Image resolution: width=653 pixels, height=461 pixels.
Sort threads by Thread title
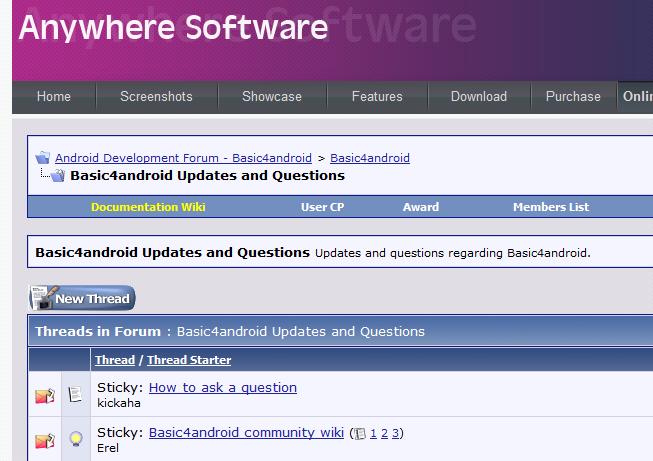(x=115, y=360)
